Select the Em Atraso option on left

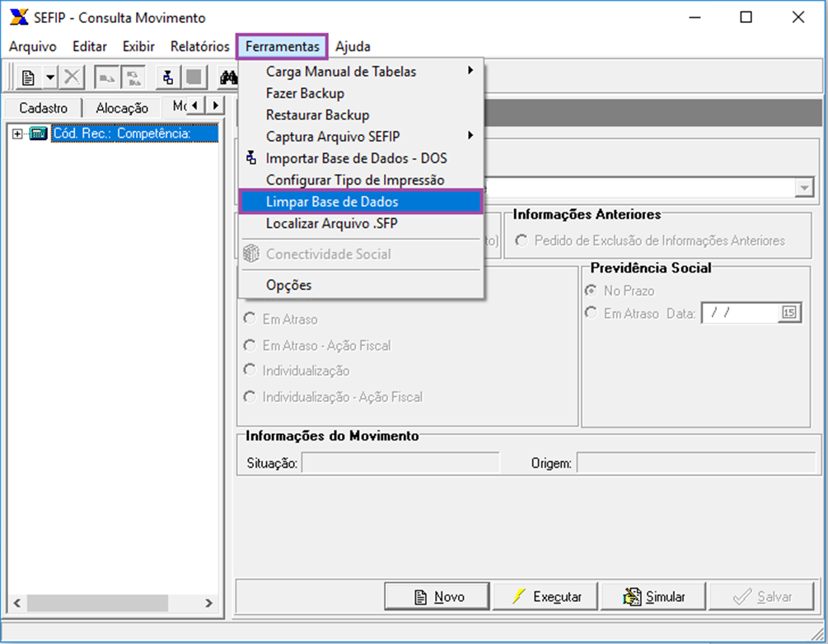(x=250, y=319)
